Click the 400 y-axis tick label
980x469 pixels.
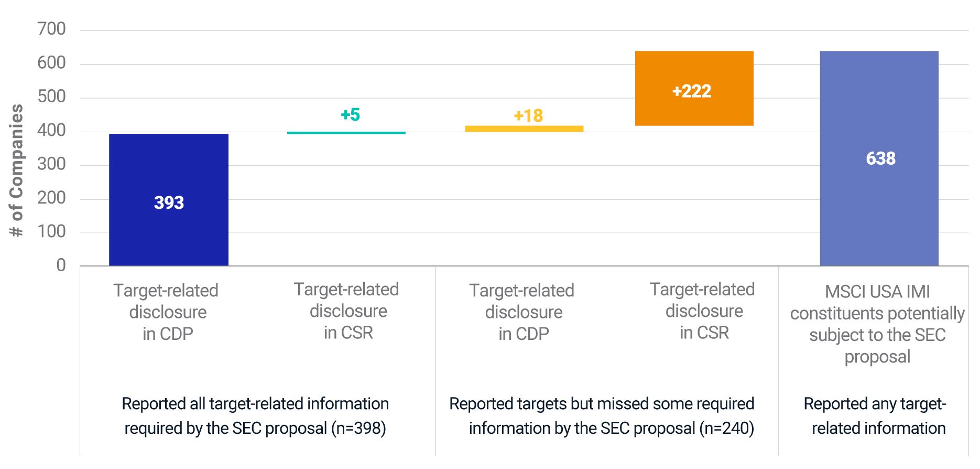coord(51,130)
